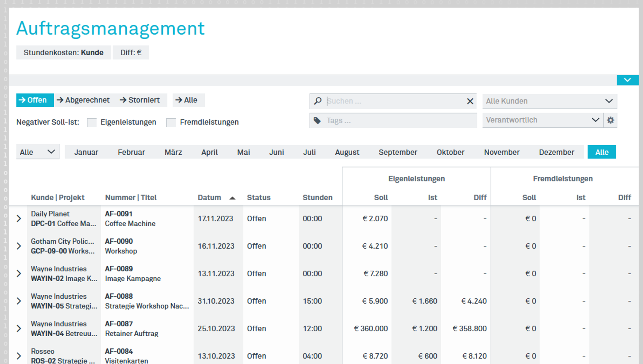Click Eigenleistungen Diff column header
The image size is (643, 364).
point(480,197)
